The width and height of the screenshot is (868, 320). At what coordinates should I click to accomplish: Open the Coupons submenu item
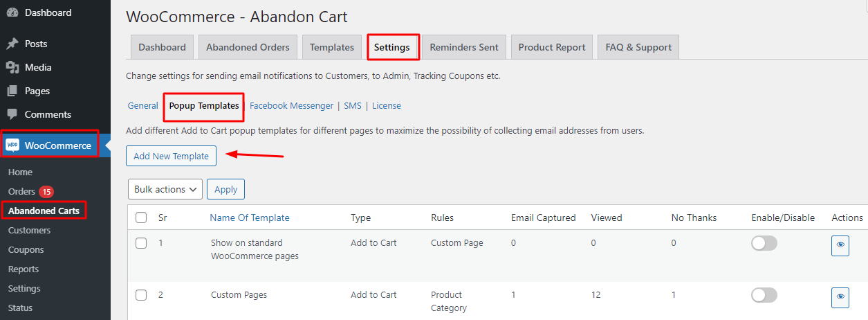point(26,249)
